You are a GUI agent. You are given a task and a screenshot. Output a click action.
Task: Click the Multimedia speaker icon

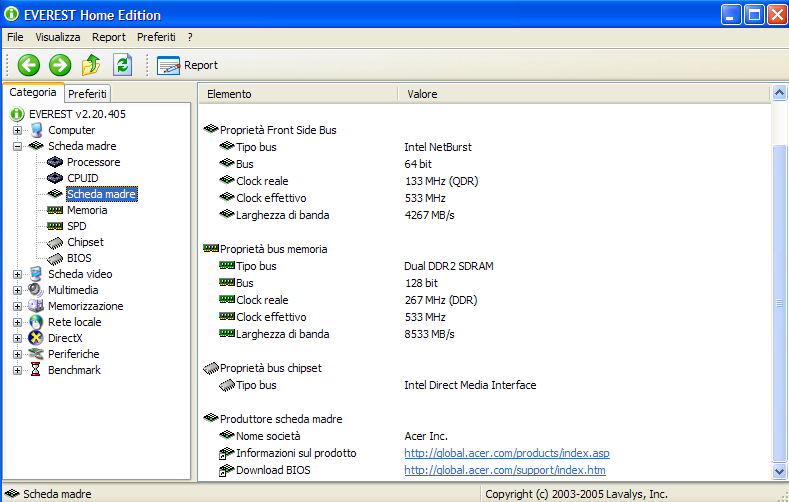point(36,290)
